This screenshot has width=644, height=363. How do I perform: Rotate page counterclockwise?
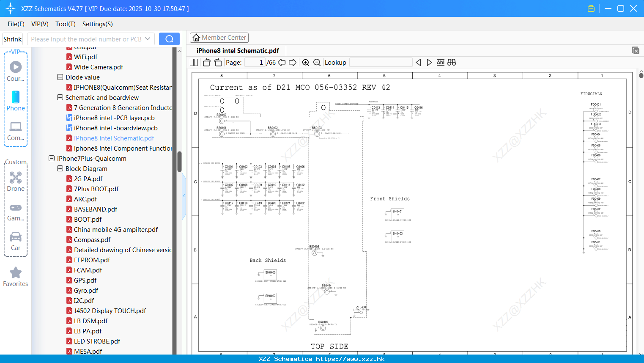(x=207, y=62)
